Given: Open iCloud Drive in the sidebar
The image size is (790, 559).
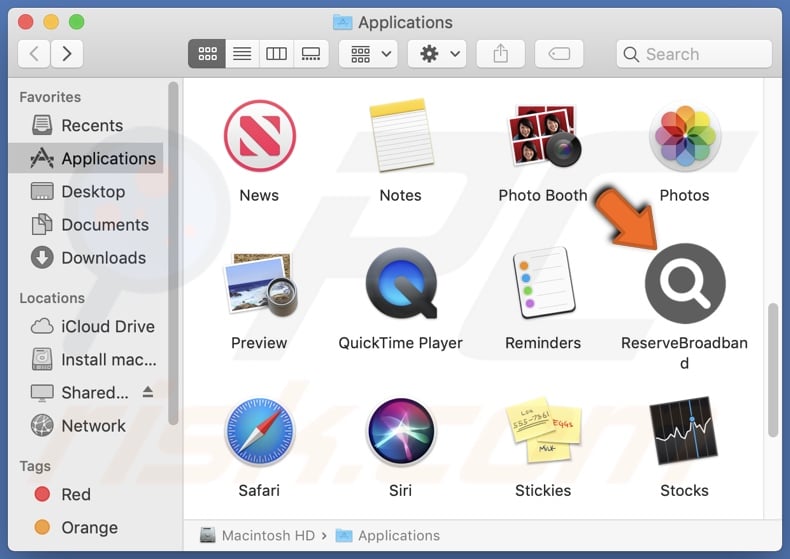Looking at the screenshot, I should coord(86,326).
